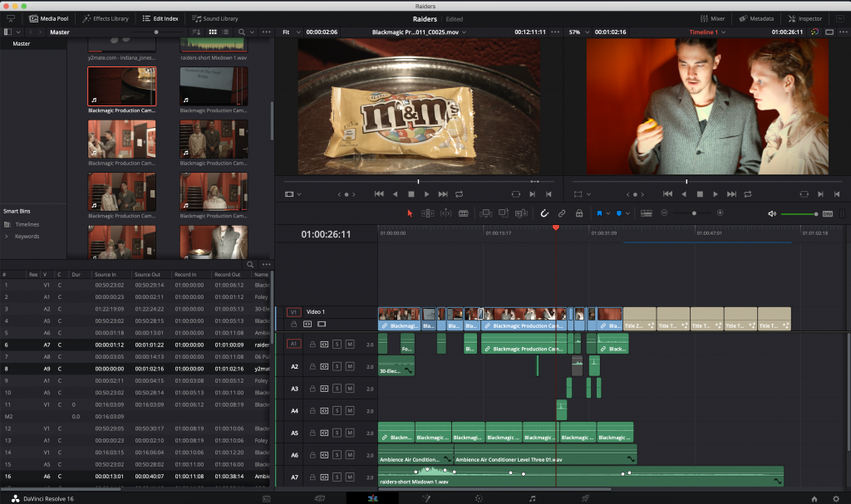Click the Insert Clip tool
851x504 pixels.
coord(485,213)
